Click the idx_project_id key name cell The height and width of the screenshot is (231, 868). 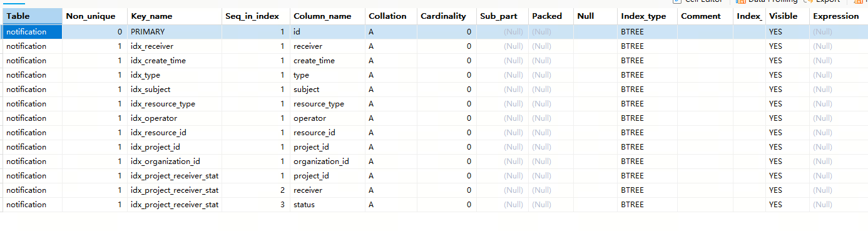point(175,146)
